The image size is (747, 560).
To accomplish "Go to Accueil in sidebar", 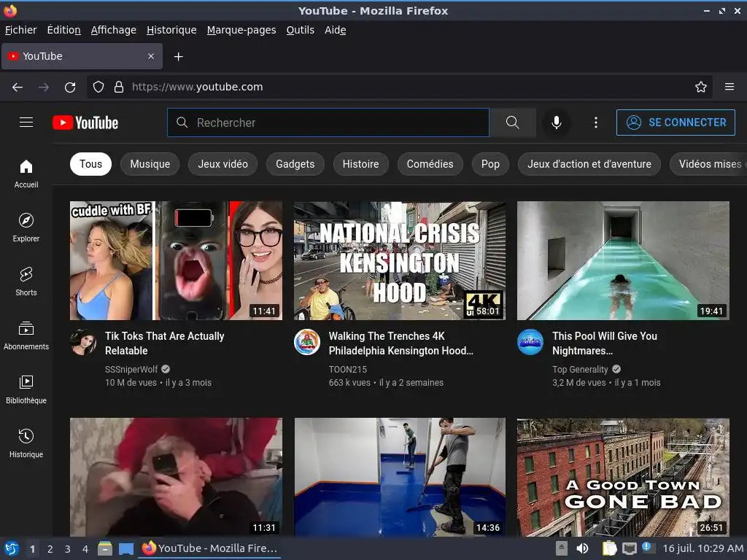I will [26, 174].
